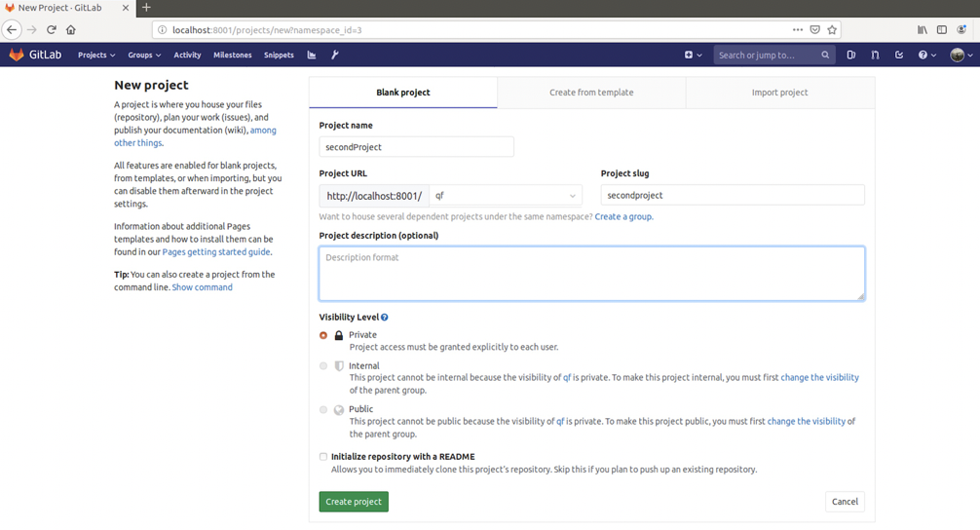Click the Cancel button

(x=845, y=501)
